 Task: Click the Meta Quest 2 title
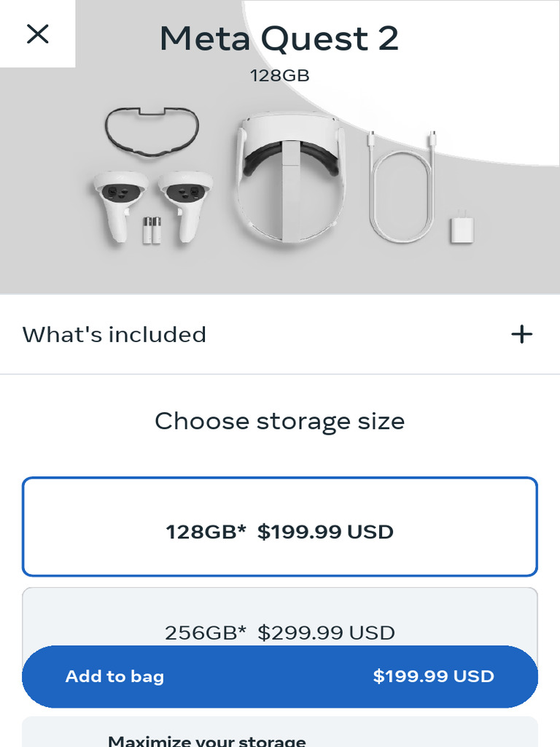click(x=279, y=39)
